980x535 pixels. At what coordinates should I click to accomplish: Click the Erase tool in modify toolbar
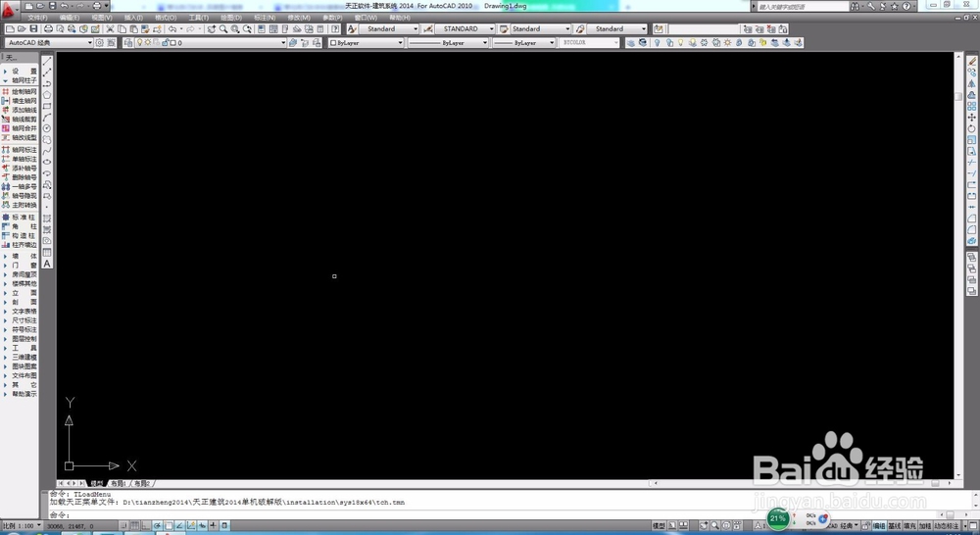coord(971,62)
